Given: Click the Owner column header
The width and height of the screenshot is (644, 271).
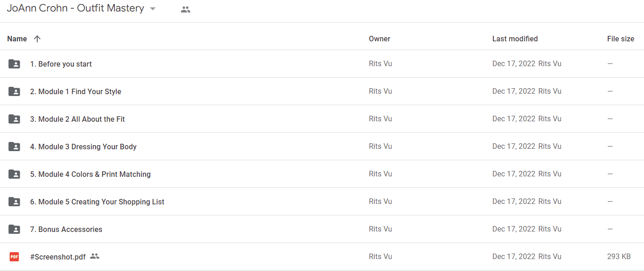Looking at the screenshot, I should [379, 39].
